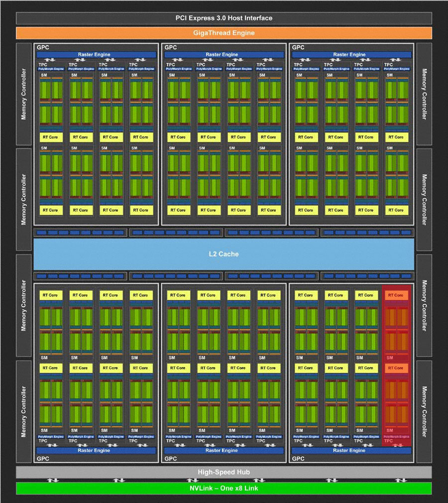Select the orange GigaThread Engine bar
Viewport: 448px width, 503px height.
click(x=224, y=33)
